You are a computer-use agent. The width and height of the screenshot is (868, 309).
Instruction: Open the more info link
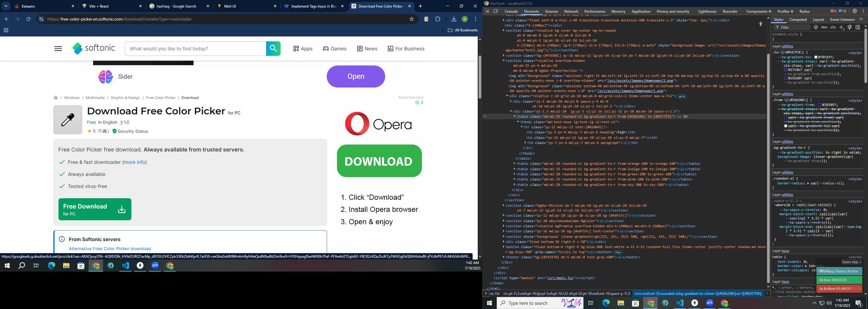(x=135, y=162)
